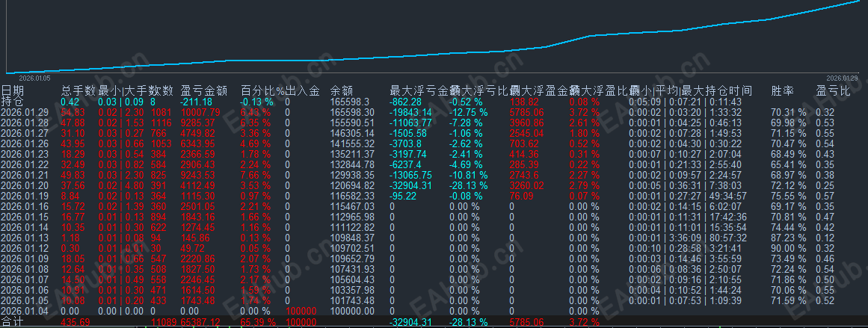
Task: Click the percentage 7.66 % cell
Action: tap(256, 176)
